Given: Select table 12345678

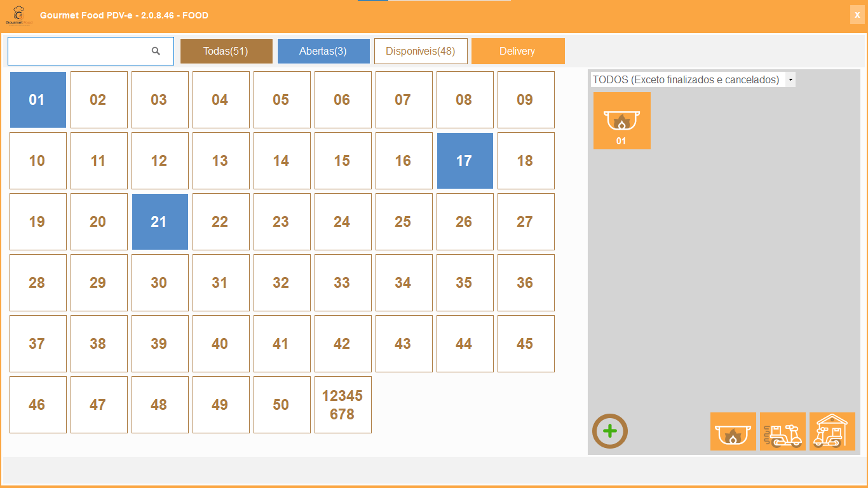Looking at the screenshot, I should point(343,405).
